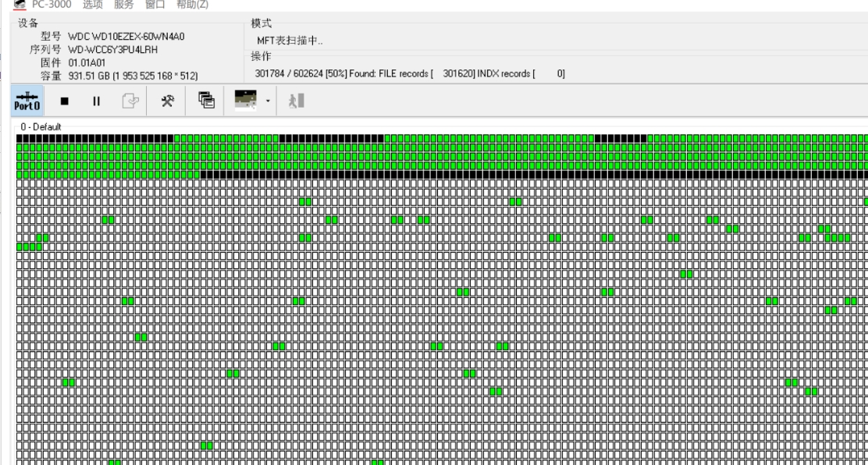
Task: Open the 帮助(Z) menu
Action: (193, 5)
